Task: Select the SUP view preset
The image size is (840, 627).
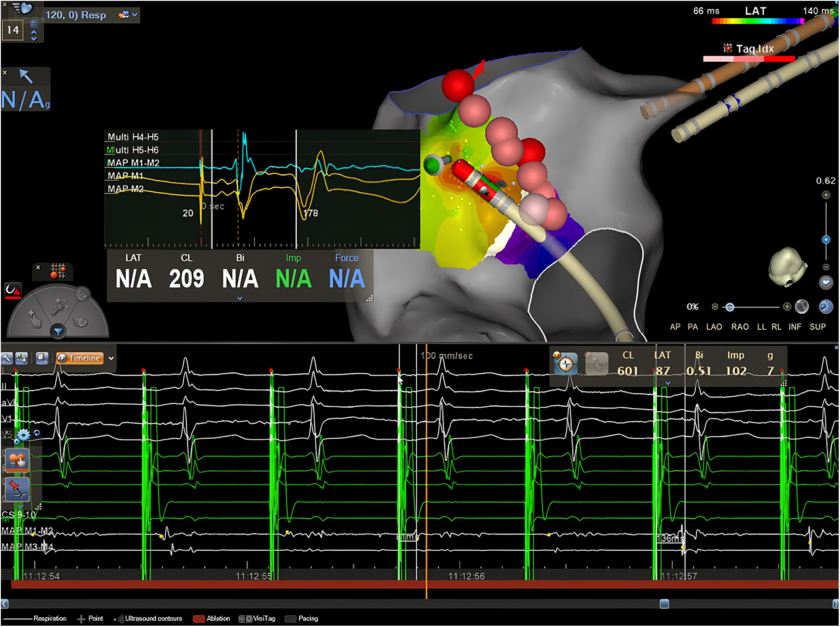Action: coord(817,327)
